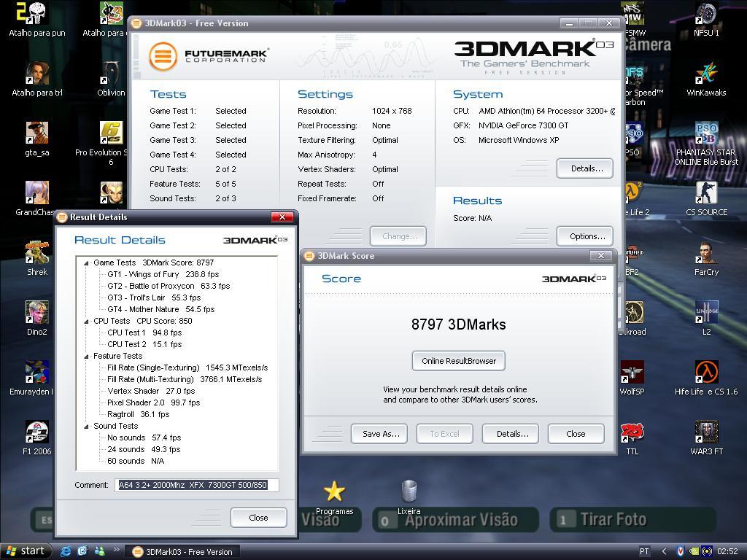Select the Vertex Shader row
Image resolution: width=747 pixels, height=560 pixels.
pos(151,391)
